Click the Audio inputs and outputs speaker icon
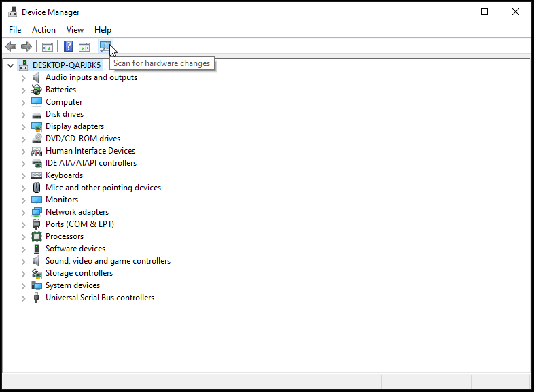This screenshot has width=534, height=392. 37,77
